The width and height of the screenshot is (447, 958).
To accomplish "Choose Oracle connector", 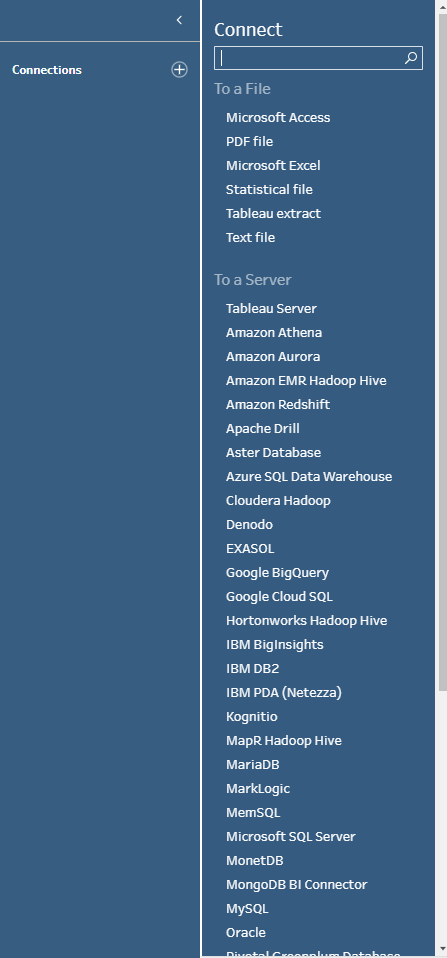I will 245,932.
